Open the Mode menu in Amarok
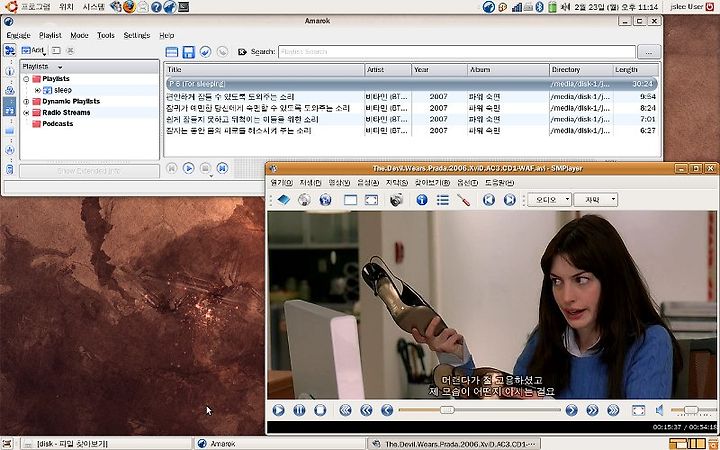The image size is (720, 450). (79, 35)
